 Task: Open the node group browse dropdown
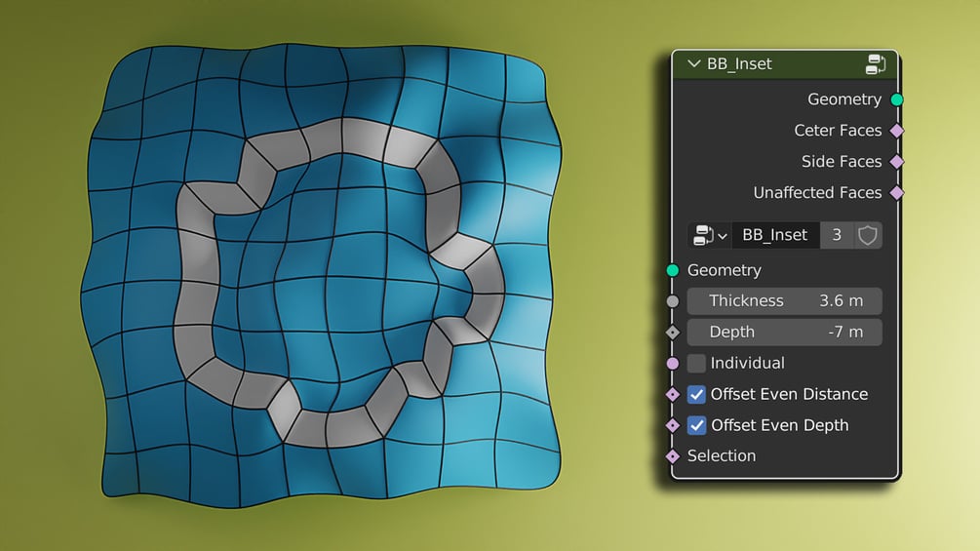710,235
